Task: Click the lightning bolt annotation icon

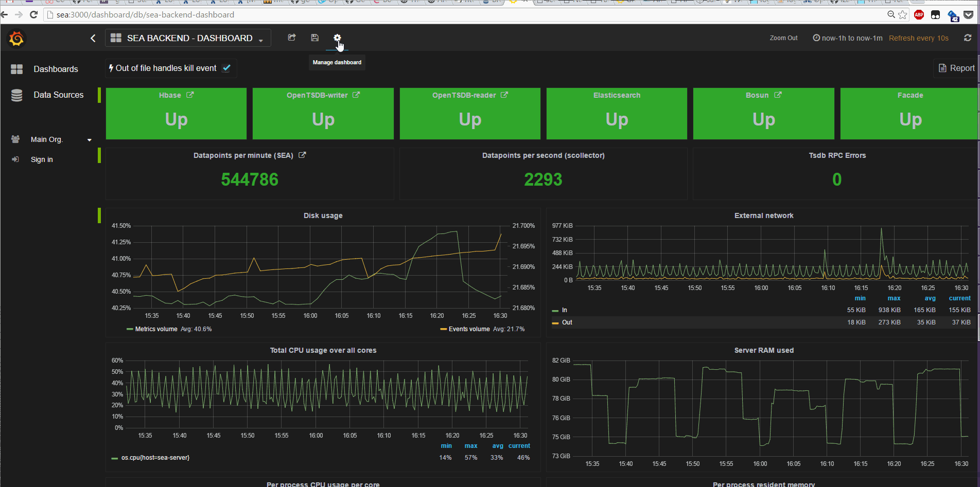Action: point(111,68)
